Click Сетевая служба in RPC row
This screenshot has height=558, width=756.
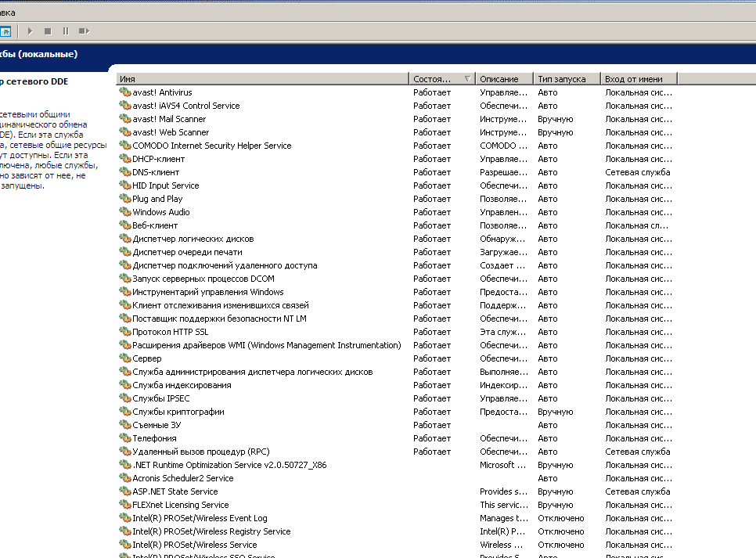[x=637, y=452]
